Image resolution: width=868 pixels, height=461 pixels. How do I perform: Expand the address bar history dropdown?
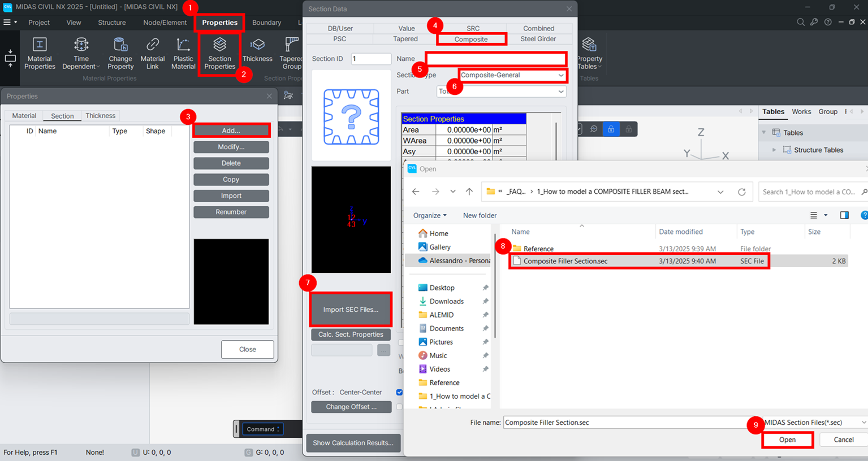click(720, 192)
